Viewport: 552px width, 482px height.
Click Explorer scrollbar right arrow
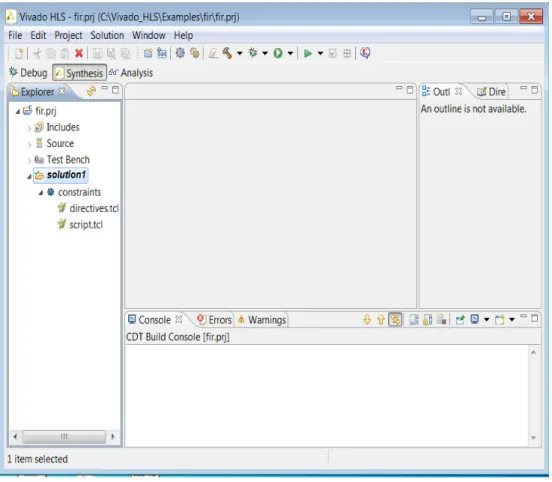click(x=113, y=437)
